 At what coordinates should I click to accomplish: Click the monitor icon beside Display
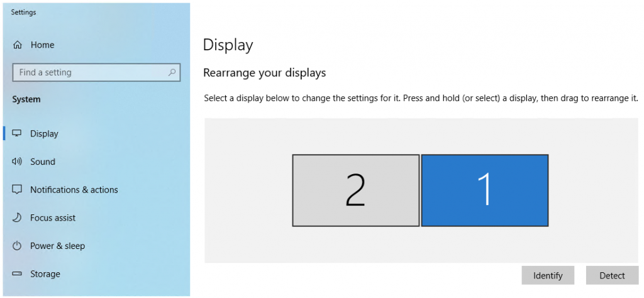click(x=17, y=134)
